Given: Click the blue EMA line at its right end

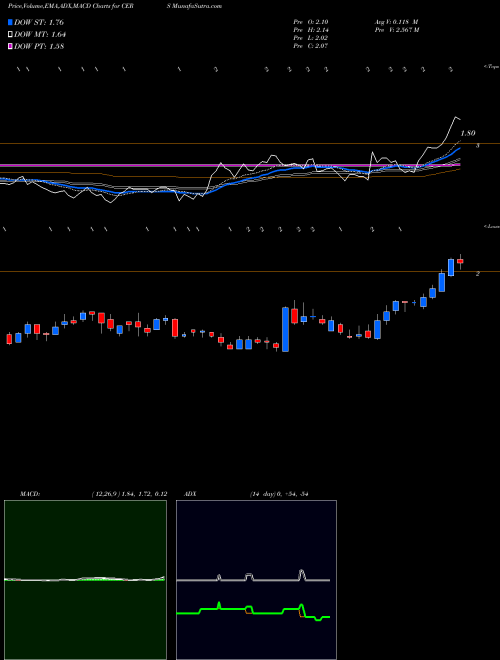Looking at the screenshot, I should point(458,149).
